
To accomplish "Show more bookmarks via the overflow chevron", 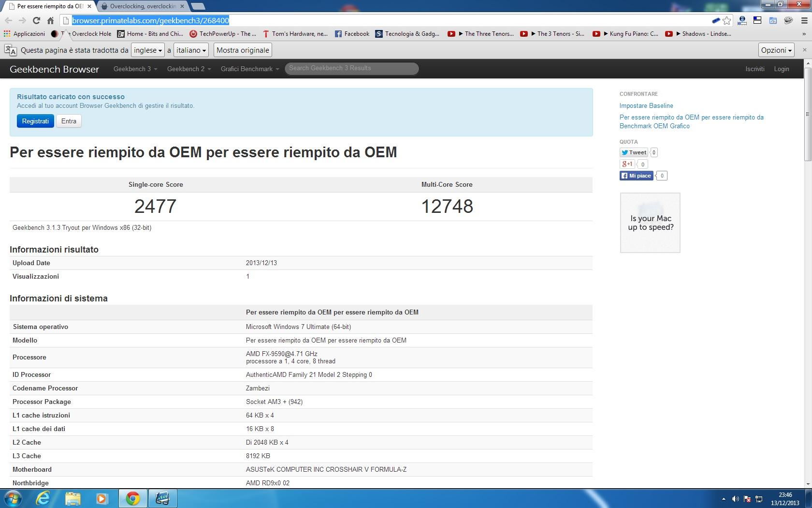I will [x=804, y=34].
